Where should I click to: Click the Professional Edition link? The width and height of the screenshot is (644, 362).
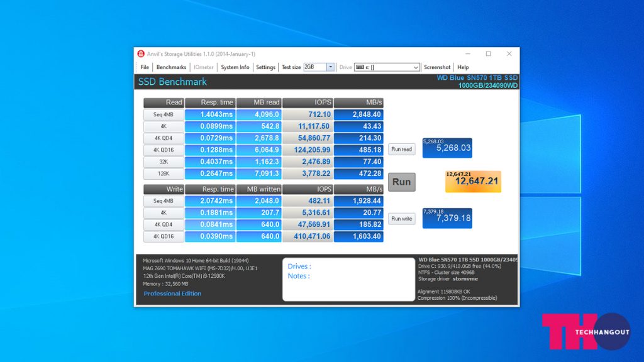pos(172,293)
